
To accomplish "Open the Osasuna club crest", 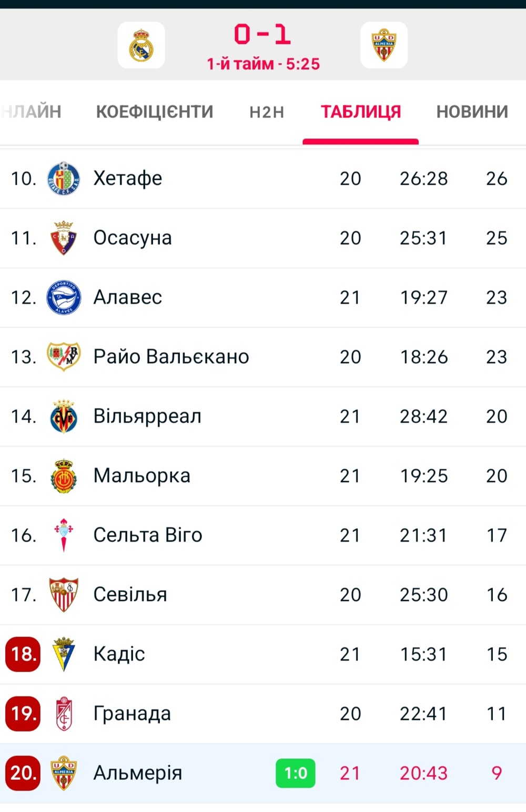I will pyautogui.click(x=64, y=238).
